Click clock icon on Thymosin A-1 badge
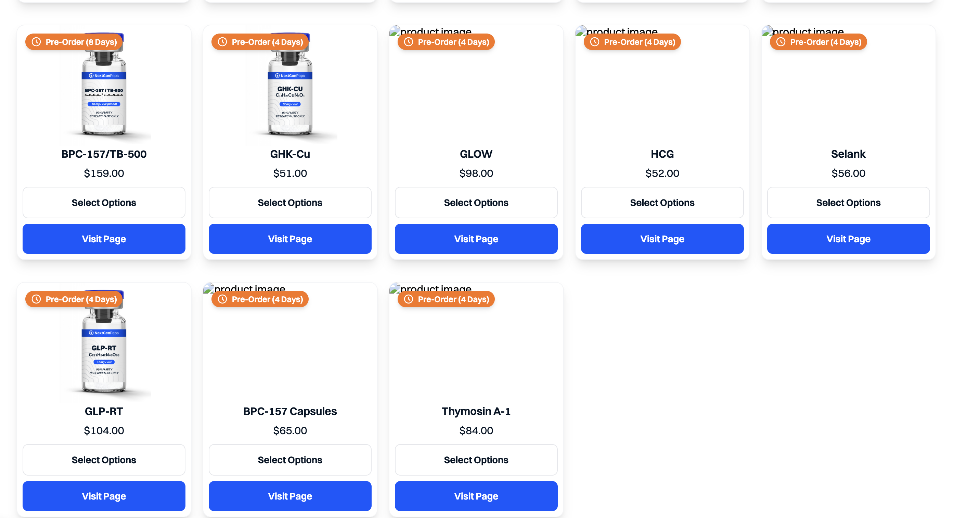This screenshot has width=980, height=518. point(408,299)
